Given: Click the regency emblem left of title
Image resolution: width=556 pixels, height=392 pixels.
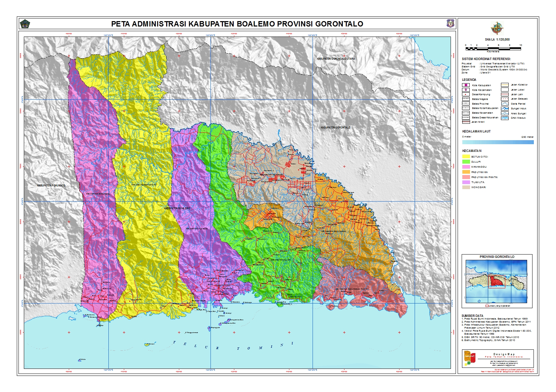Looking at the screenshot, I should (25, 24).
